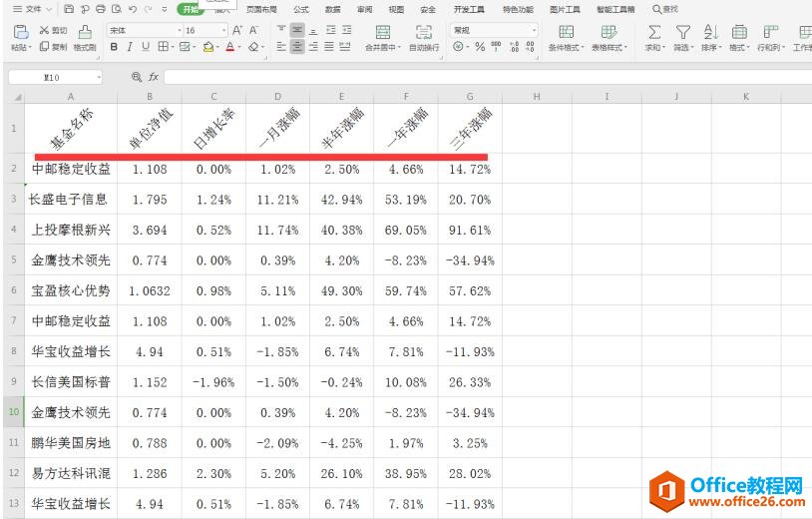The height and width of the screenshot is (519, 812).
Task: Click the formula bar input field
Action: tap(488, 77)
